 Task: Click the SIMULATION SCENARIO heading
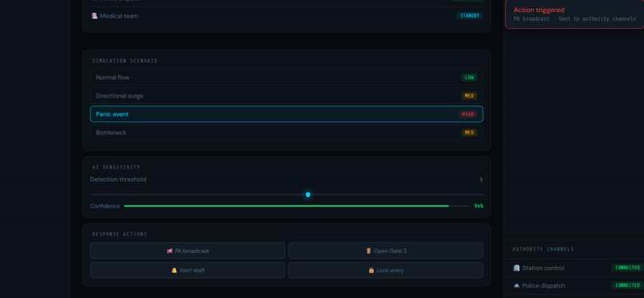125,61
